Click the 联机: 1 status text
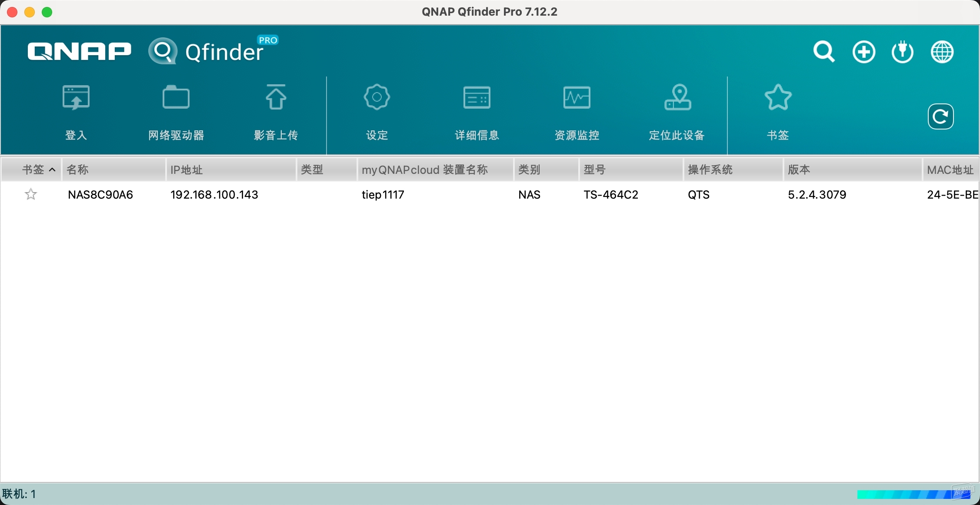The image size is (980, 505). 19,494
